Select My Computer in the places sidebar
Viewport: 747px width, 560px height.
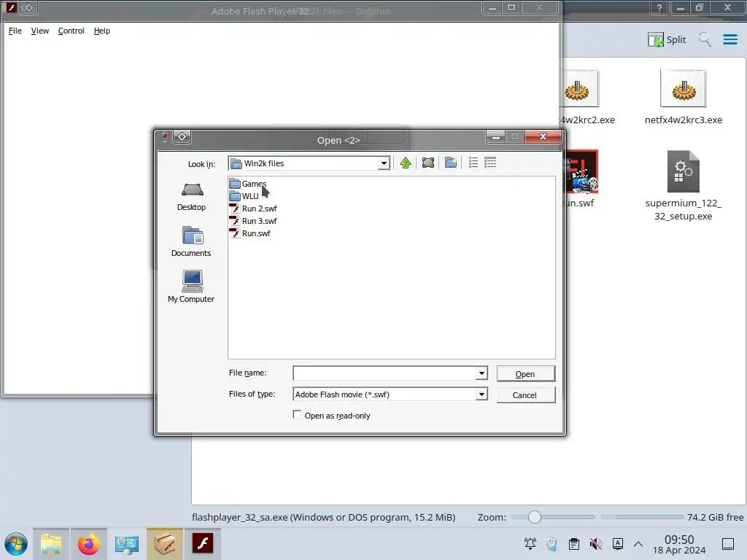(192, 287)
